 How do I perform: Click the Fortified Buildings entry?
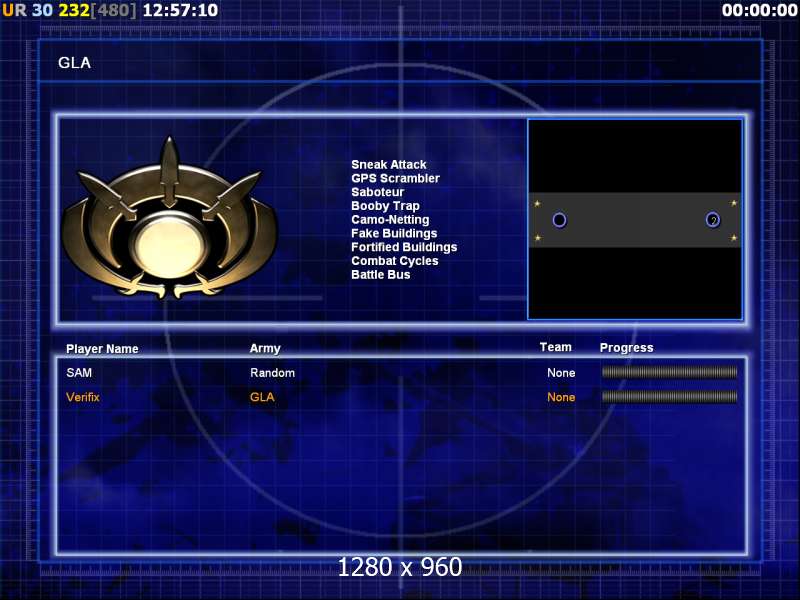404,247
